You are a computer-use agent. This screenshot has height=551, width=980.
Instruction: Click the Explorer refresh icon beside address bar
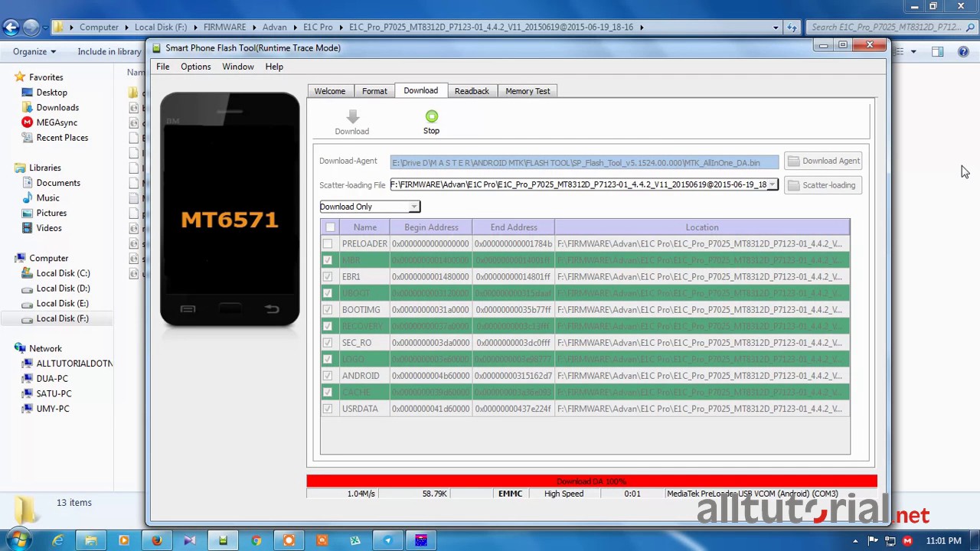tap(792, 28)
